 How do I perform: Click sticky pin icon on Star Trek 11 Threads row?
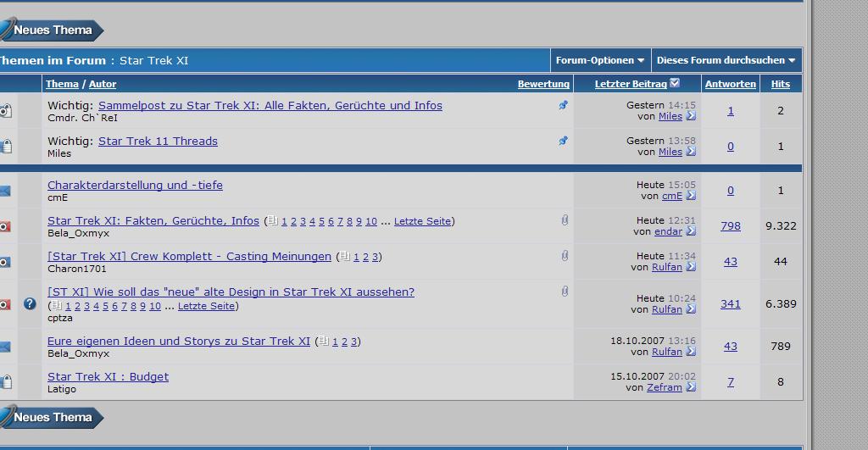click(x=563, y=142)
